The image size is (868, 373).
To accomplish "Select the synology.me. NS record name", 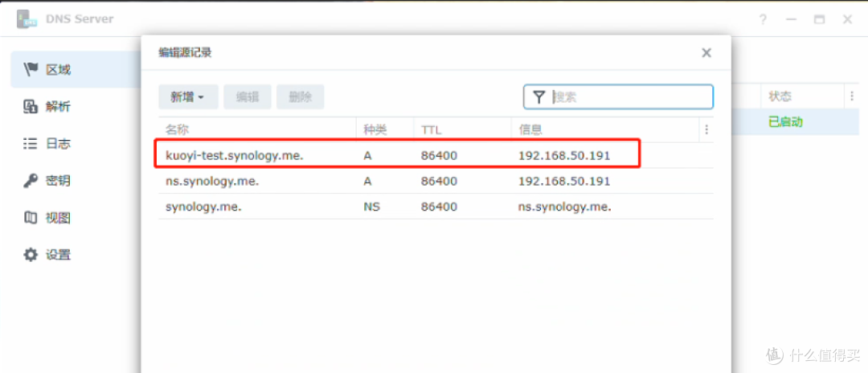I will pos(203,207).
